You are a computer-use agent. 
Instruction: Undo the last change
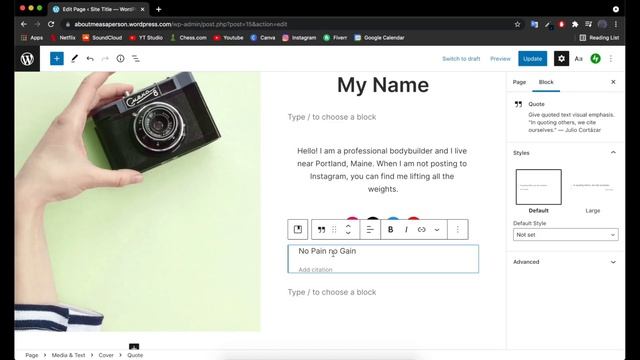90,59
